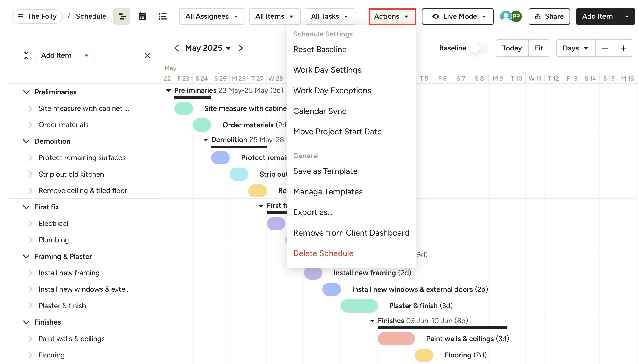This screenshot has width=638, height=364.
Task: Select Work Day Settings menu option
Action: pos(327,70)
